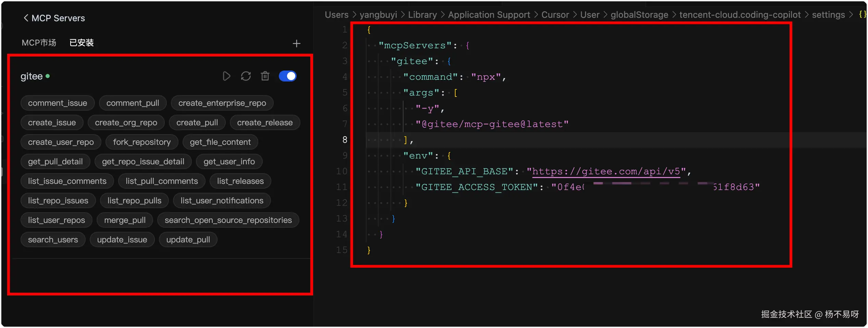
Task: Pick the merge_pull tool chip
Action: click(x=125, y=220)
